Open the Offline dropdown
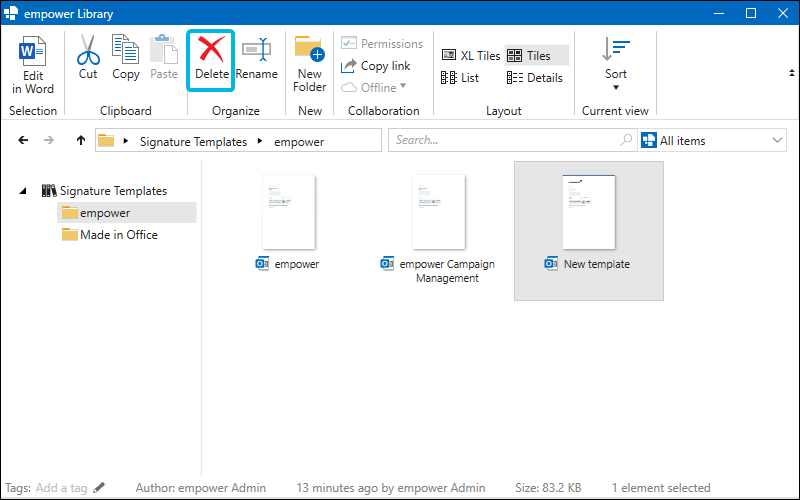The height and width of the screenshot is (500, 800). [373, 87]
